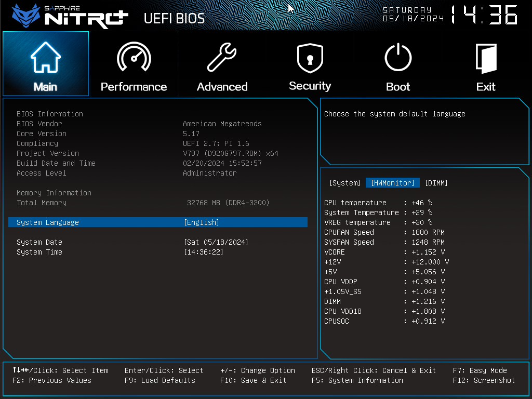The width and height of the screenshot is (532, 399).
Task: Switch to the Security tab label
Action: [x=310, y=86]
